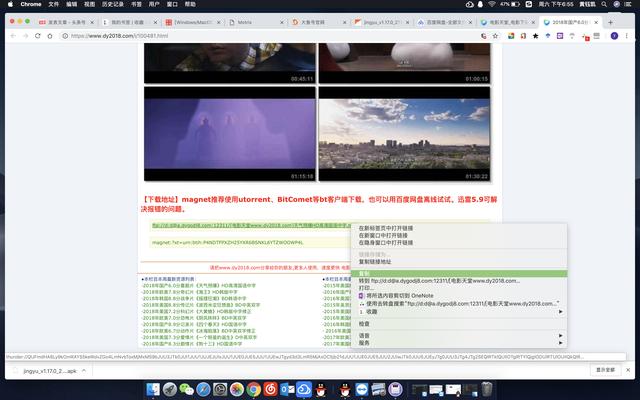Switch to the 百度网盘 tab
The image size is (640, 400).
click(444, 22)
